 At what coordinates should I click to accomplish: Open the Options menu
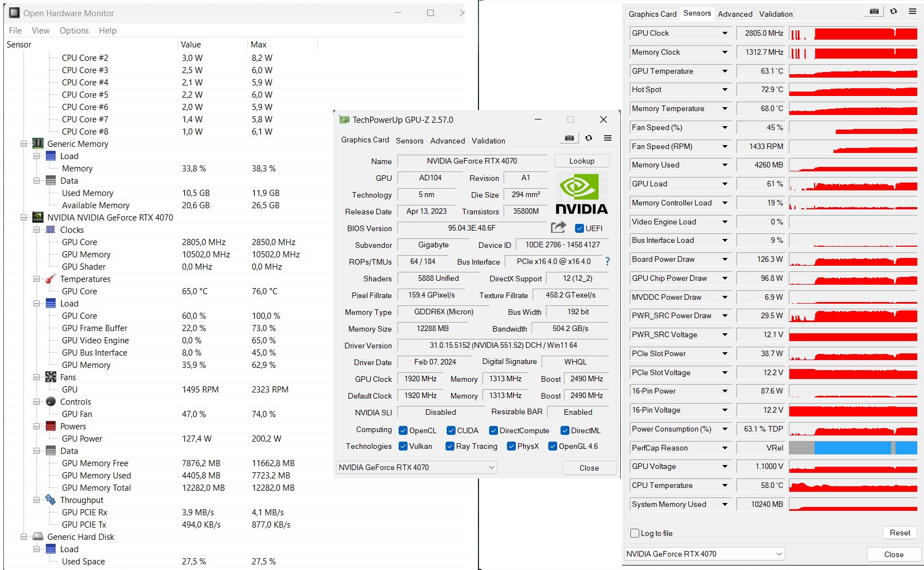point(74,31)
